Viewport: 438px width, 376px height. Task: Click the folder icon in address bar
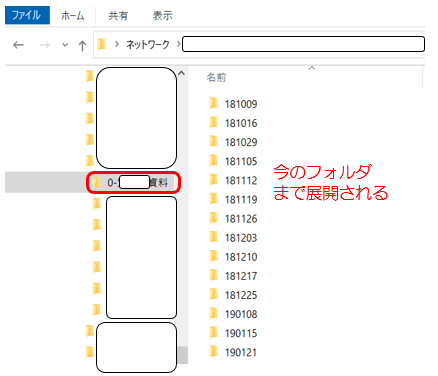point(102,44)
